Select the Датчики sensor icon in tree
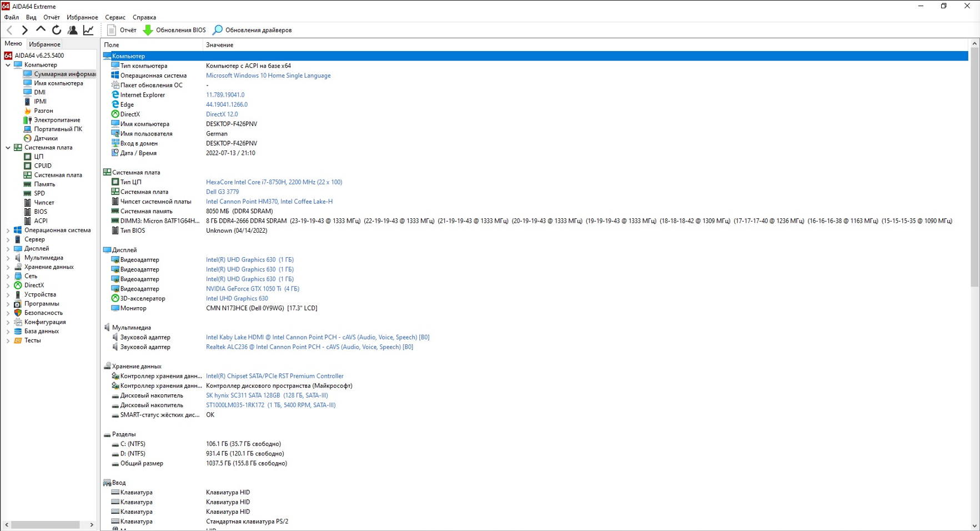 coord(27,138)
